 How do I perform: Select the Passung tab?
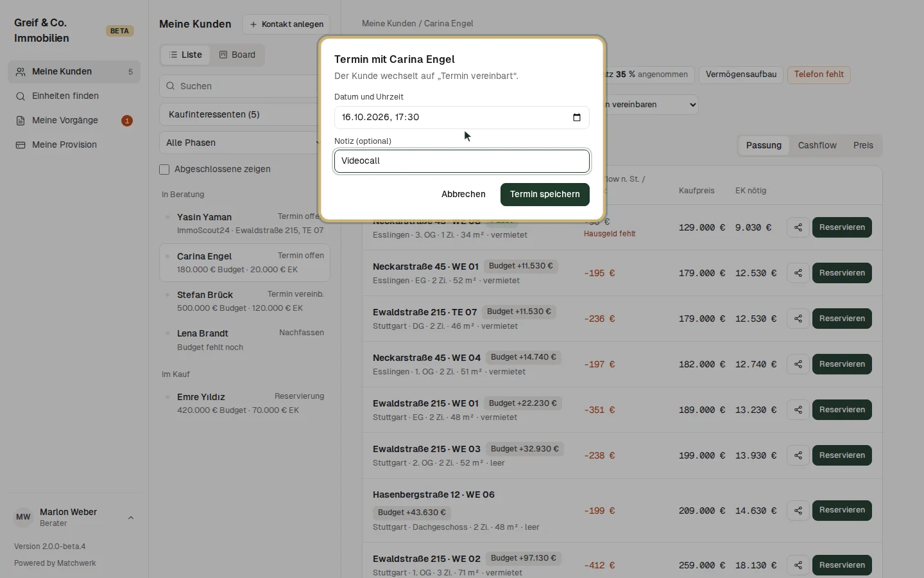click(764, 146)
